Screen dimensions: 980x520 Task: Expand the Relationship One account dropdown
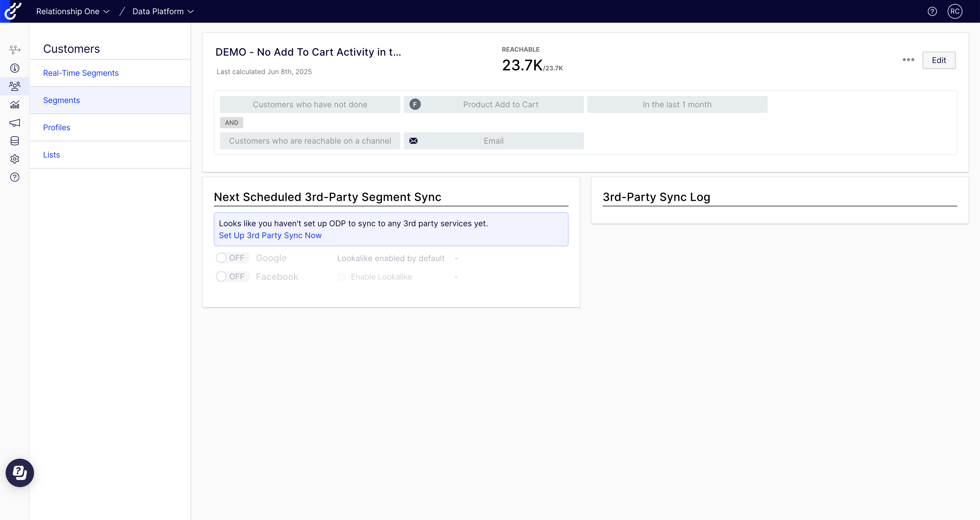pos(73,11)
